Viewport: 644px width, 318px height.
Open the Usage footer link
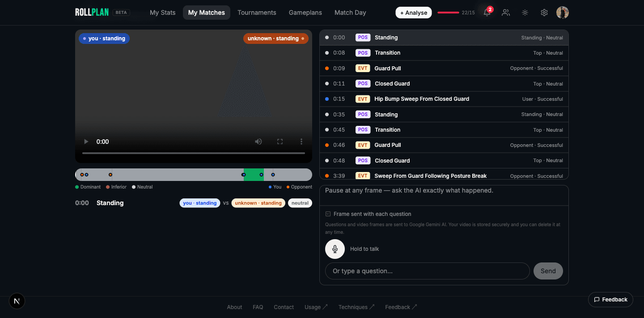[x=316, y=307]
